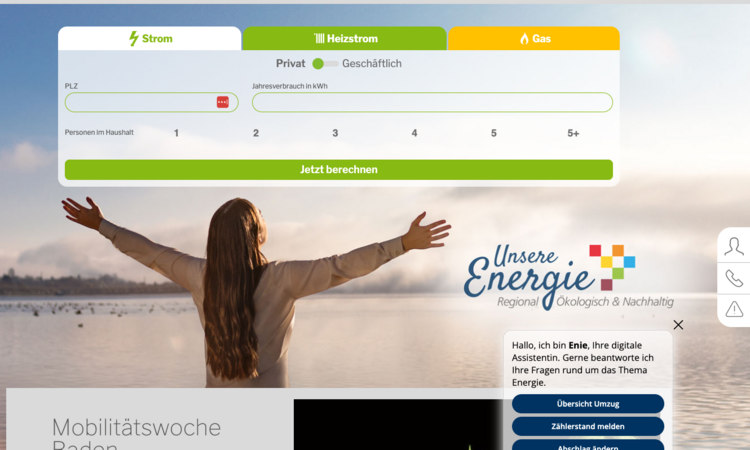Focus the PLZ input field
The width and height of the screenshot is (750, 450).
152,102
